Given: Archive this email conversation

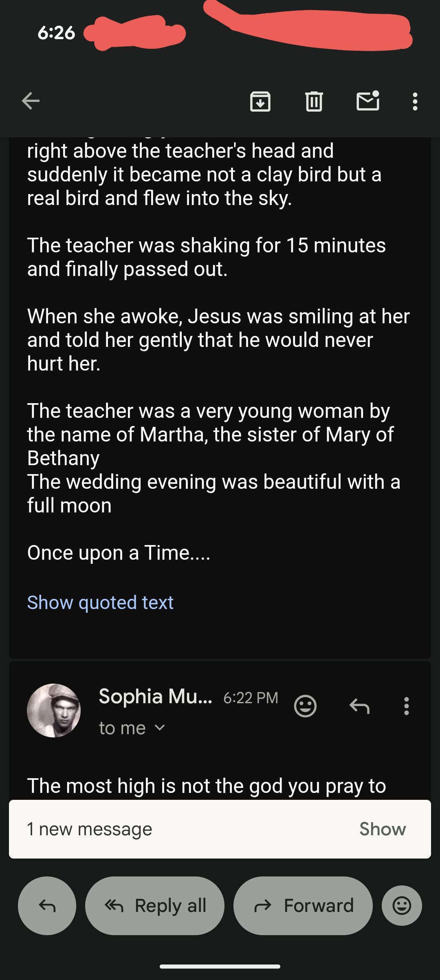Looking at the screenshot, I should tap(260, 101).
